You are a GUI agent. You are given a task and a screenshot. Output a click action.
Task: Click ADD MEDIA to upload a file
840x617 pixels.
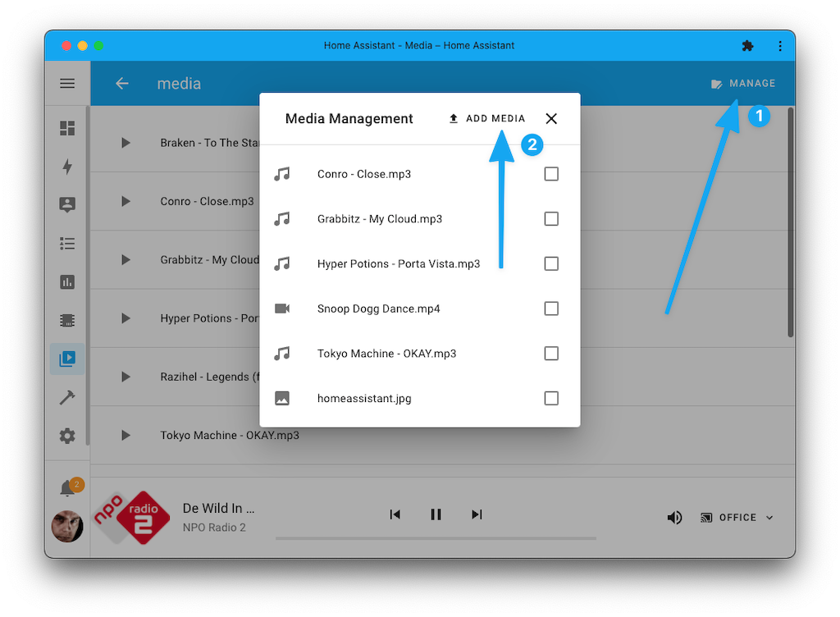(x=486, y=118)
